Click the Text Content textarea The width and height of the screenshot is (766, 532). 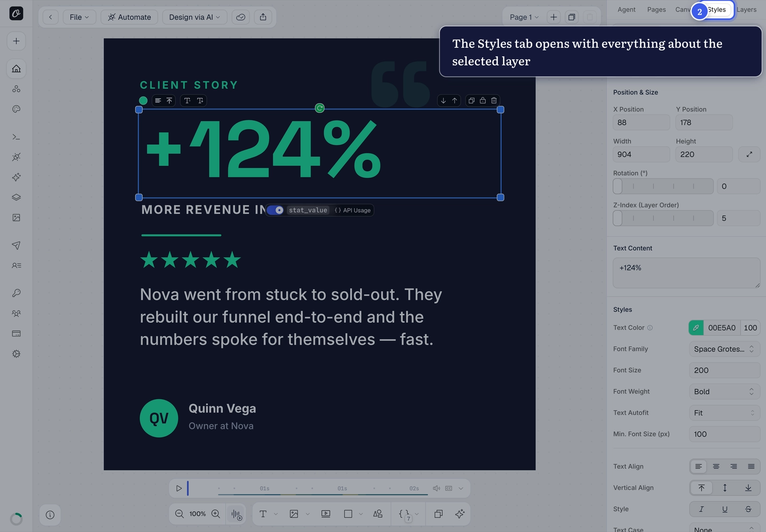tap(687, 273)
